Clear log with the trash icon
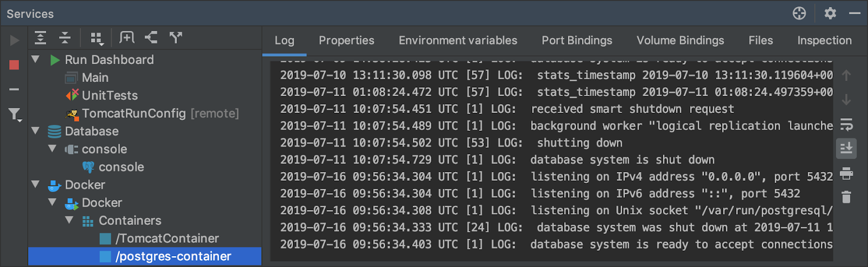Viewport: 868px width, 267px height. pos(846,197)
